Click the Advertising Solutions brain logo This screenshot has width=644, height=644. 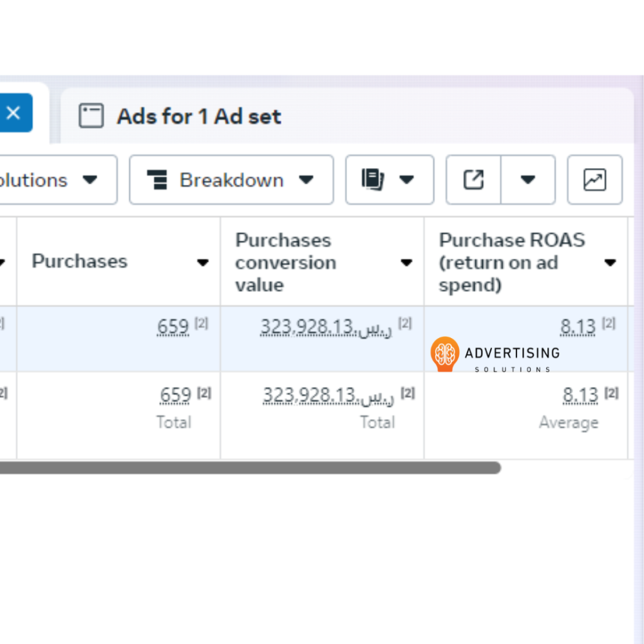coord(445,354)
